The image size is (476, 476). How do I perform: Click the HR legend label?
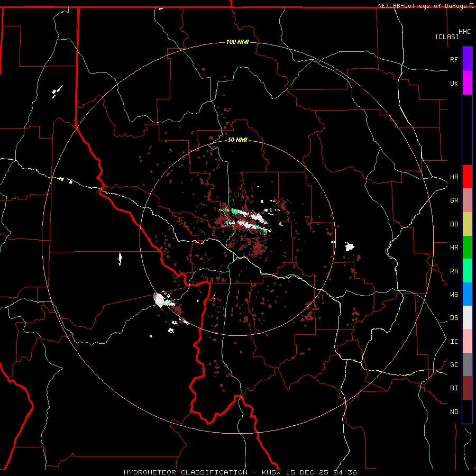tap(454, 248)
